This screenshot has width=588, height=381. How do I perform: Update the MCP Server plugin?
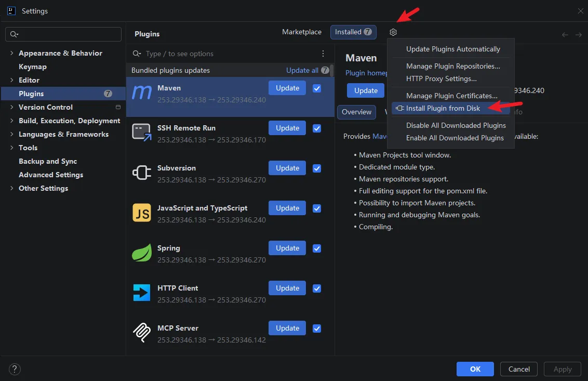(287, 328)
